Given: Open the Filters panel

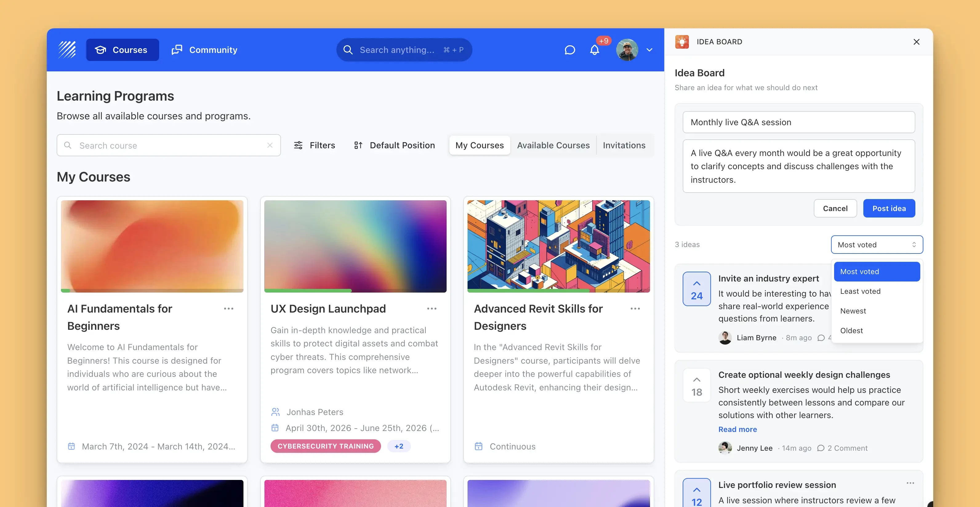Looking at the screenshot, I should point(314,145).
